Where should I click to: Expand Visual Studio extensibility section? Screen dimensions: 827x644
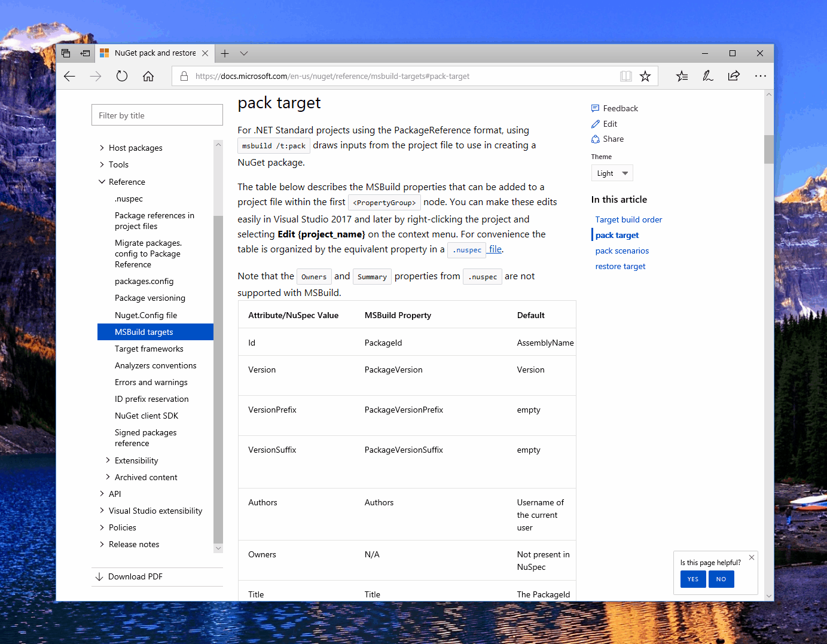[x=102, y=511]
